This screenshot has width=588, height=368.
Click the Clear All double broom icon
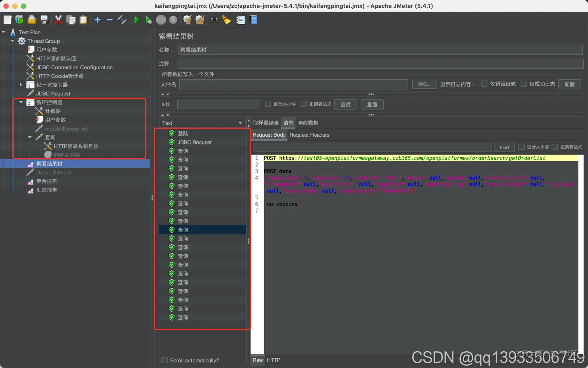200,19
